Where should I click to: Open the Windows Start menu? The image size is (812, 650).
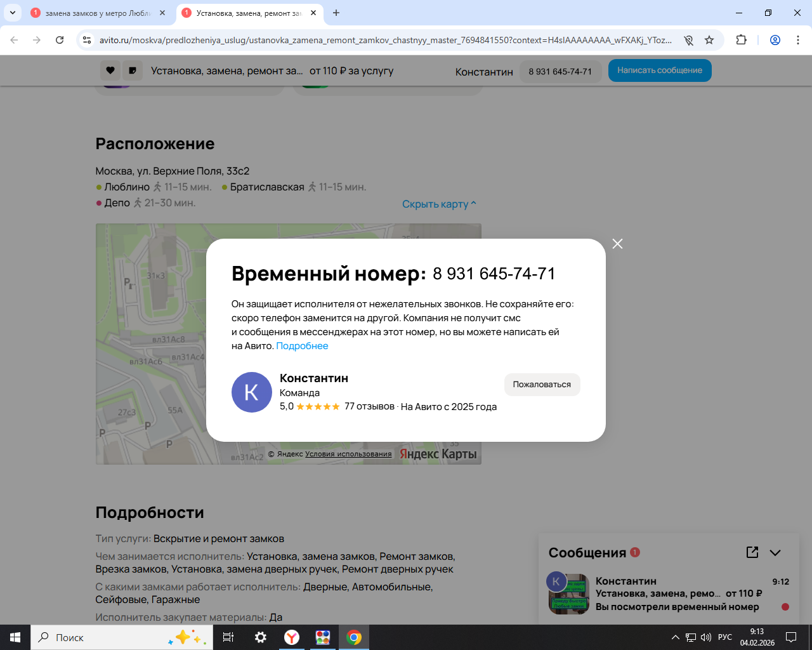(15, 637)
